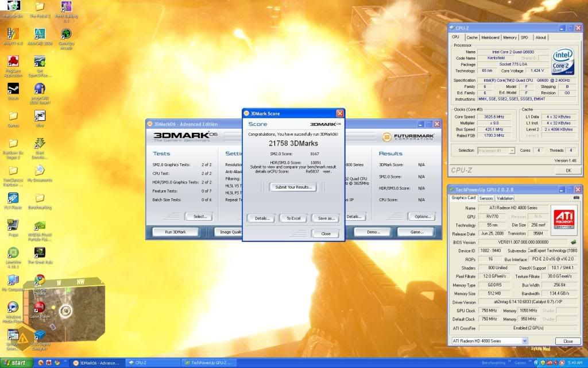The width and height of the screenshot is (588, 368).
Task: Click the CPU-Z processor Name field
Action: coord(513,52)
